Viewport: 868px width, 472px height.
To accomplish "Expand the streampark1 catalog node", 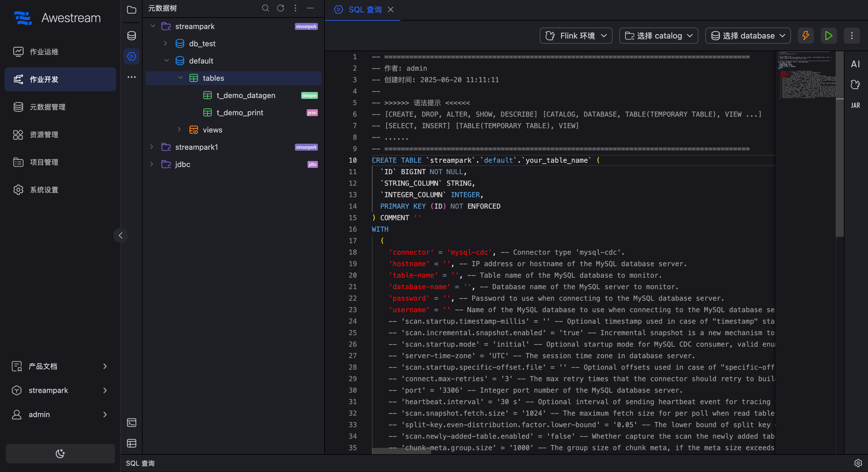I will point(152,147).
